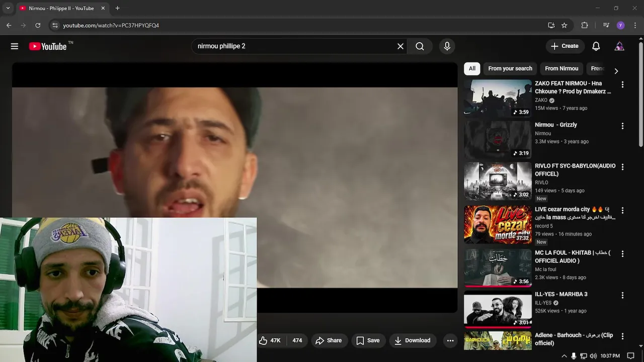
Task: Open volume tray icon
Action: click(592, 356)
